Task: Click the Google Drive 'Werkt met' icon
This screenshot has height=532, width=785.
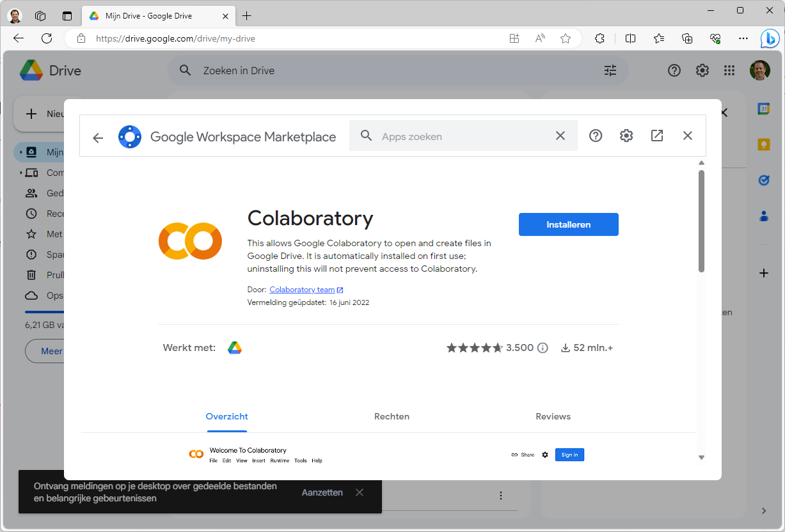Action: click(235, 348)
